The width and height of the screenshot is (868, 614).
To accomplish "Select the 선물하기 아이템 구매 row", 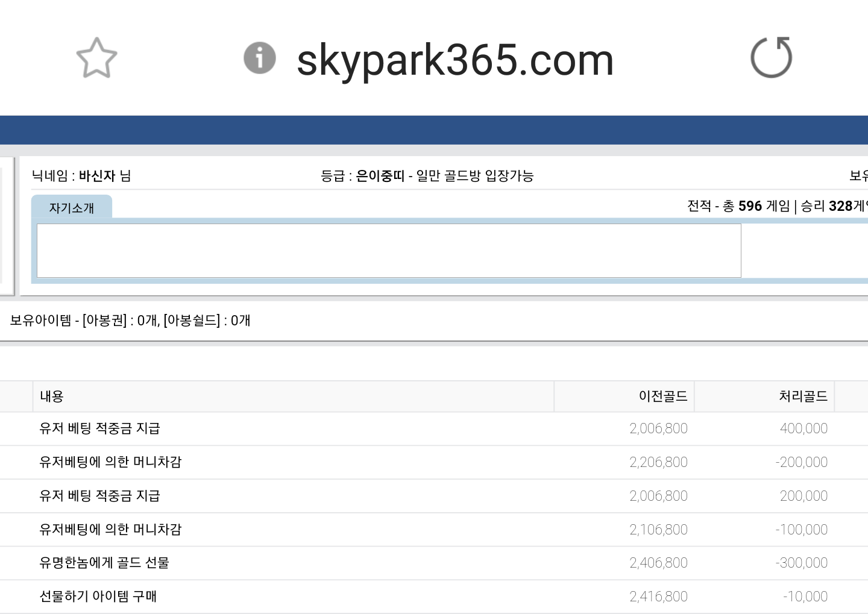I will point(98,597).
